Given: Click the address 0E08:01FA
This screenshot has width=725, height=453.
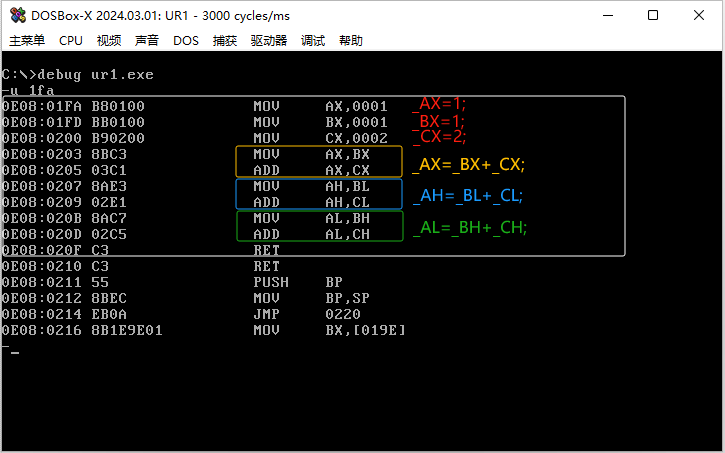Looking at the screenshot, I should (x=42, y=106).
